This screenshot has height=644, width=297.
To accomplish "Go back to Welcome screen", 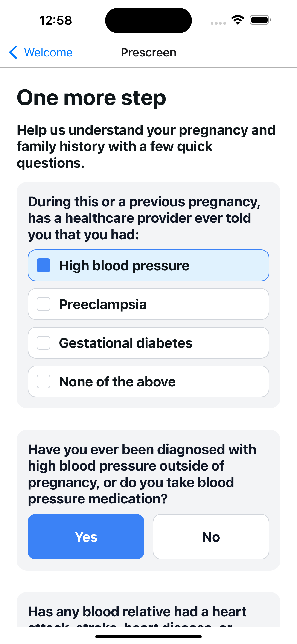I will [41, 52].
